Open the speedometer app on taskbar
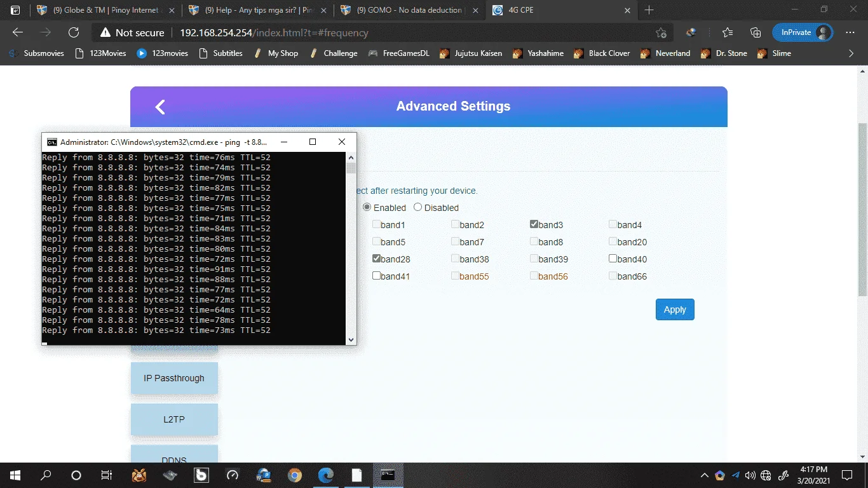The width and height of the screenshot is (868, 488). 232,475
